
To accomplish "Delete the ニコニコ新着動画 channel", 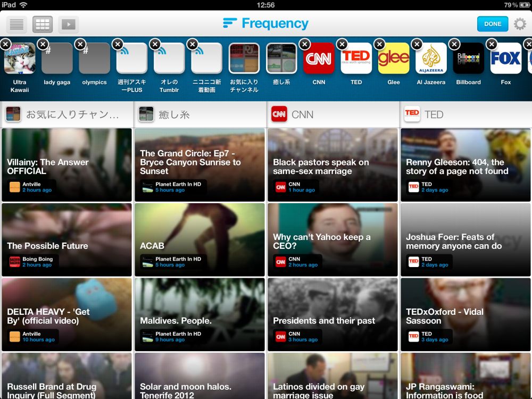I will [x=192, y=44].
